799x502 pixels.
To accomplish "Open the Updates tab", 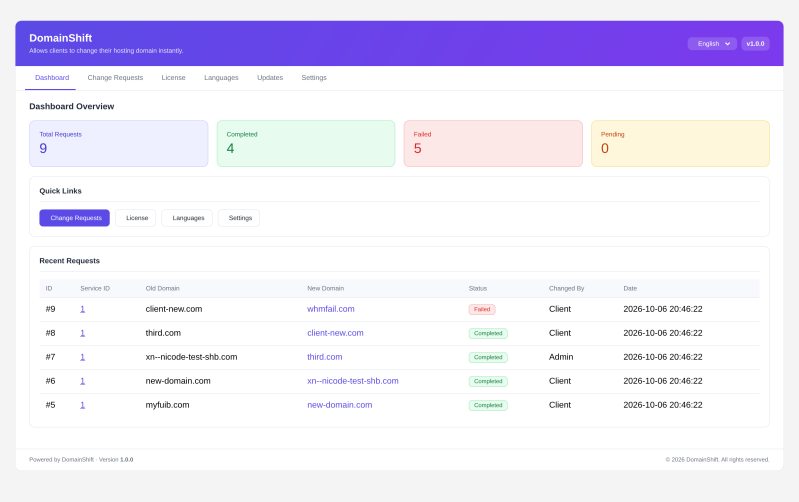I will 270,77.
